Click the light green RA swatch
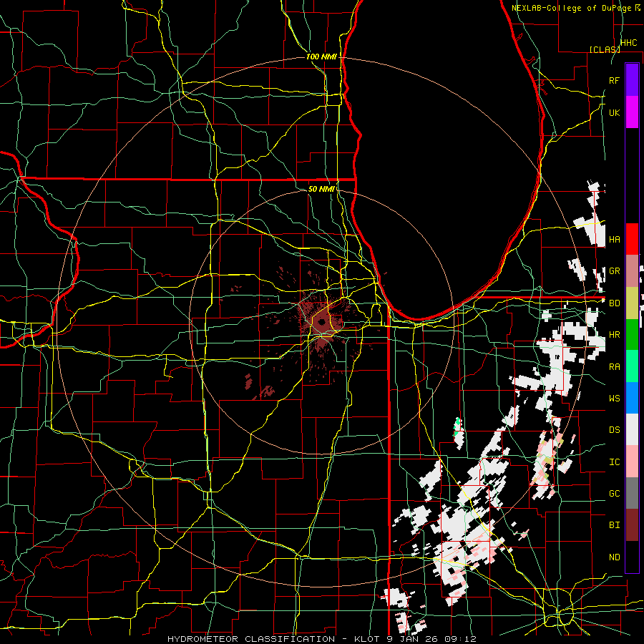The image size is (644, 644). [x=632, y=366]
